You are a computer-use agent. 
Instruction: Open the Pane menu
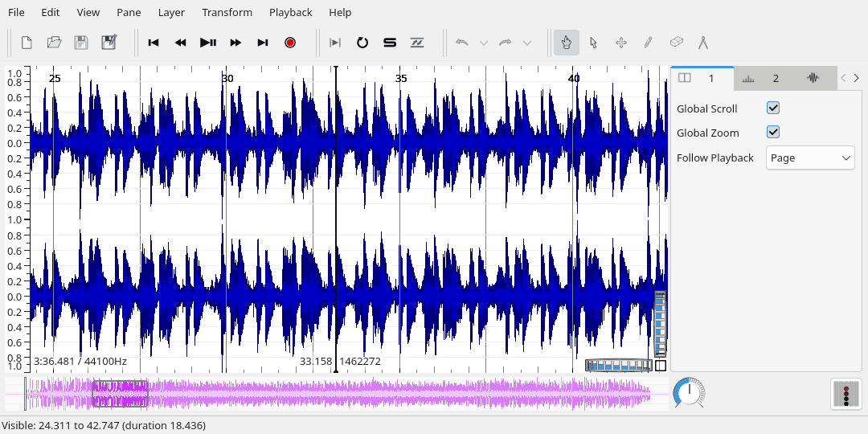(x=129, y=12)
